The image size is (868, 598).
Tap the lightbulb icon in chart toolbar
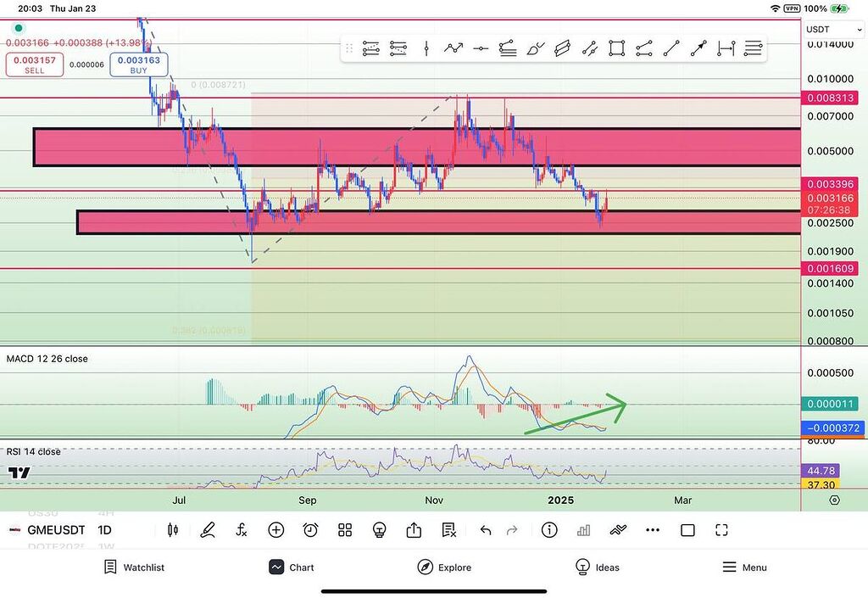click(379, 530)
